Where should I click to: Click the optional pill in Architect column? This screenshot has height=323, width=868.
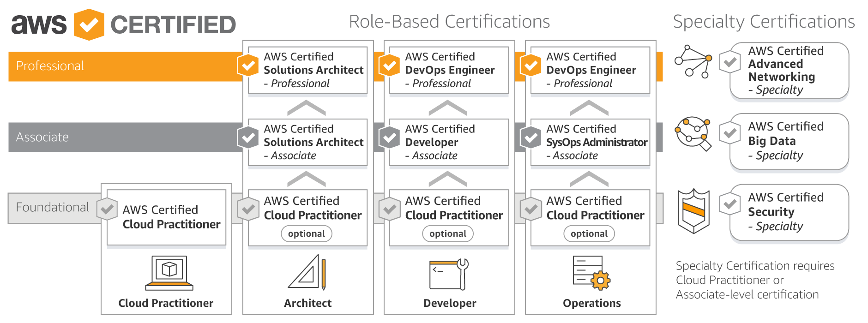(x=307, y=234)
